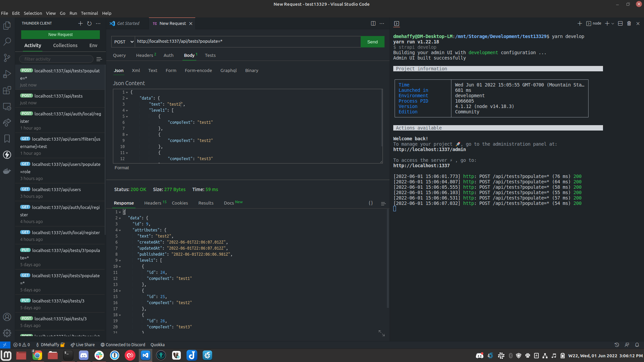Collapse the data object at response line 2
This screenshot has width=644, height=362.
point(119,218)
